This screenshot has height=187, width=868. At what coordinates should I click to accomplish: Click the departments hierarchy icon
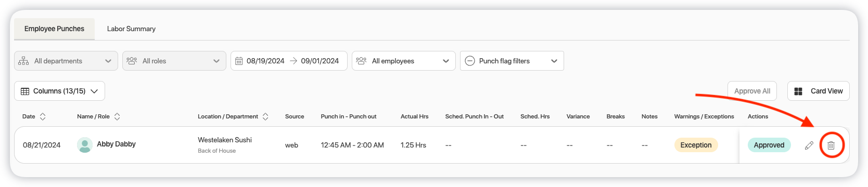point(23,61)
